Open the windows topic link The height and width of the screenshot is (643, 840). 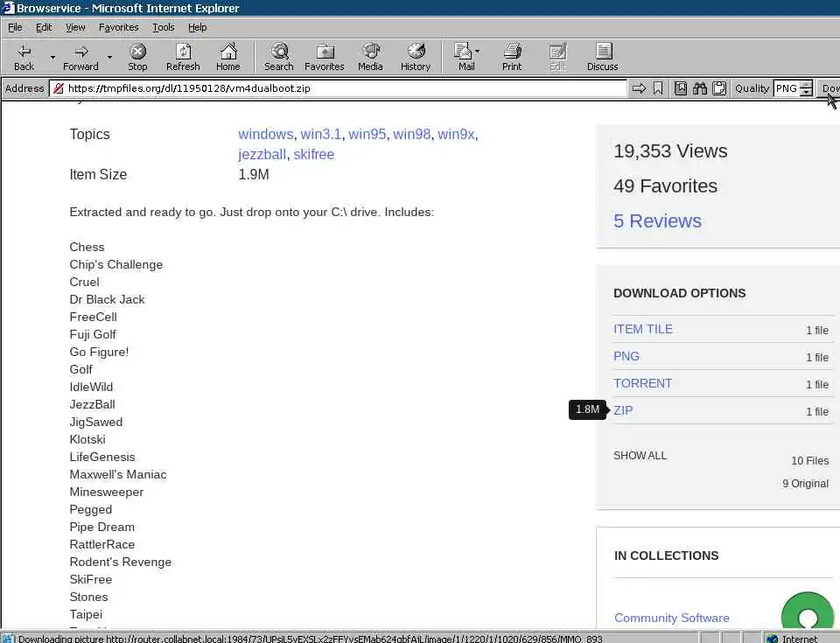point(266,134)
